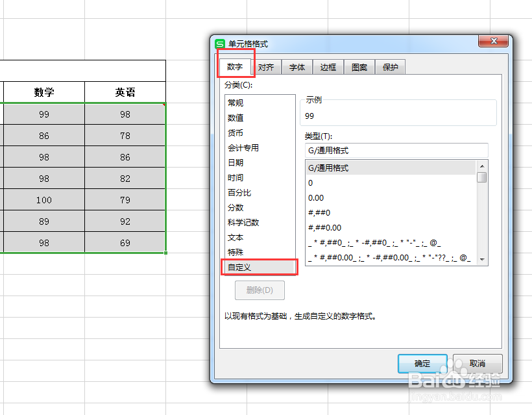
Task: Click the 删除(D) delete button
Action: [259, 290]
